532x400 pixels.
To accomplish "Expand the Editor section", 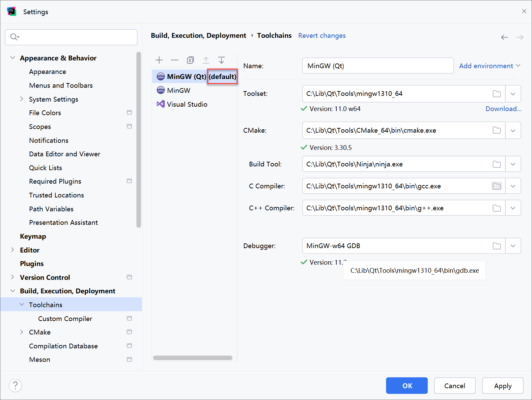I will pyautogui.click(x=12, y=250).
